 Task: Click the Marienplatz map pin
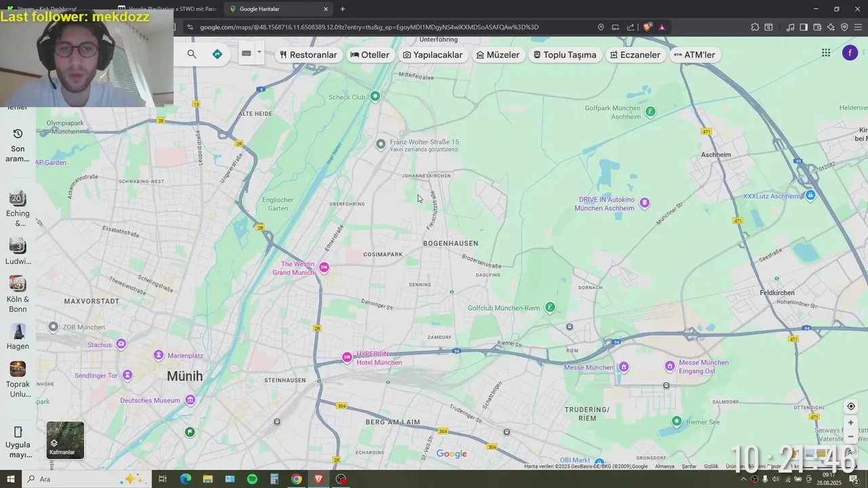point(159,355)
